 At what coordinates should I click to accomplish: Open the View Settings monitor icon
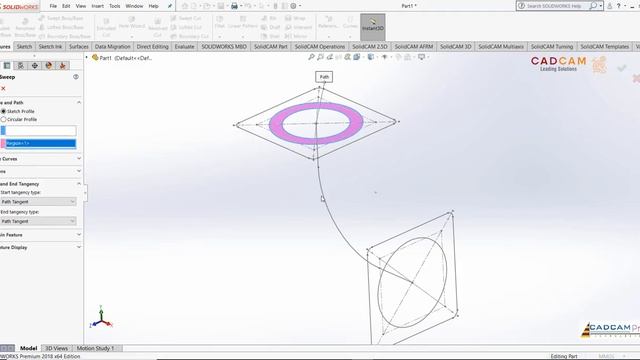(x=421, y=57)
